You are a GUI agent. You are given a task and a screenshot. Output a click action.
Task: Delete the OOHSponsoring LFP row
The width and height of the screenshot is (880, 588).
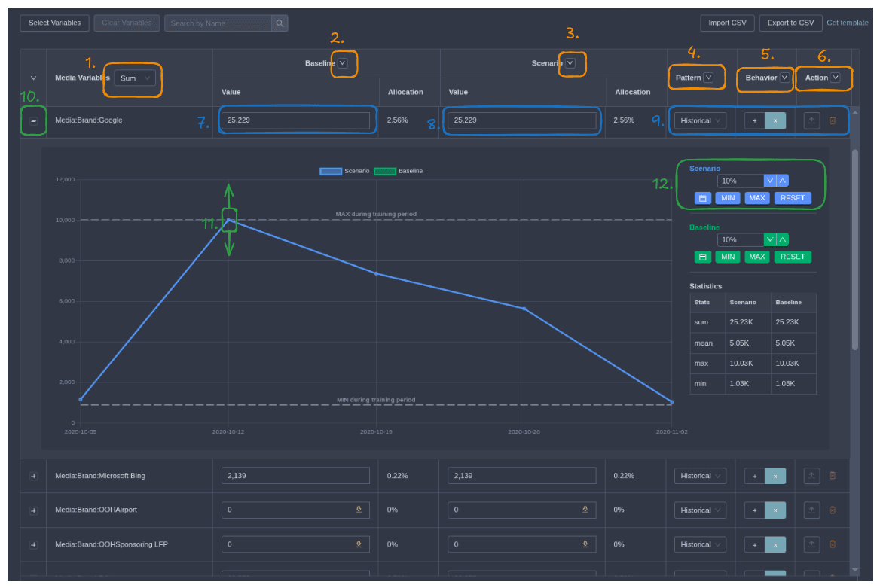tap(833, 544)
